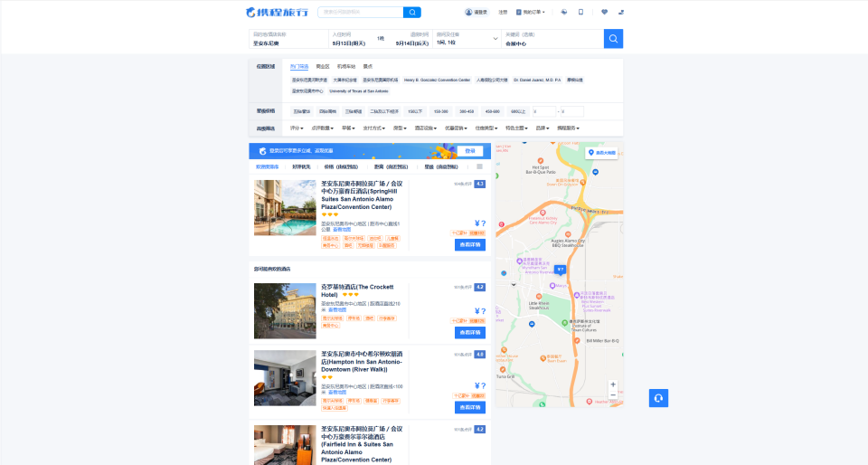Expand the 早餐 breakfast filter dropdown
The width and height of the screenshot is (868, 465).
[348, 128]
